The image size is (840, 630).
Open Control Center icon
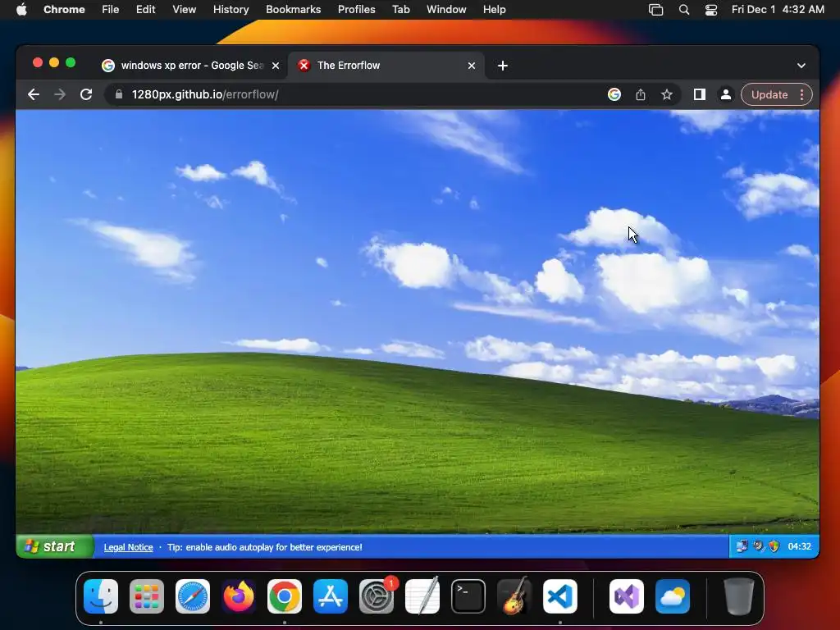tap(711, 9)
